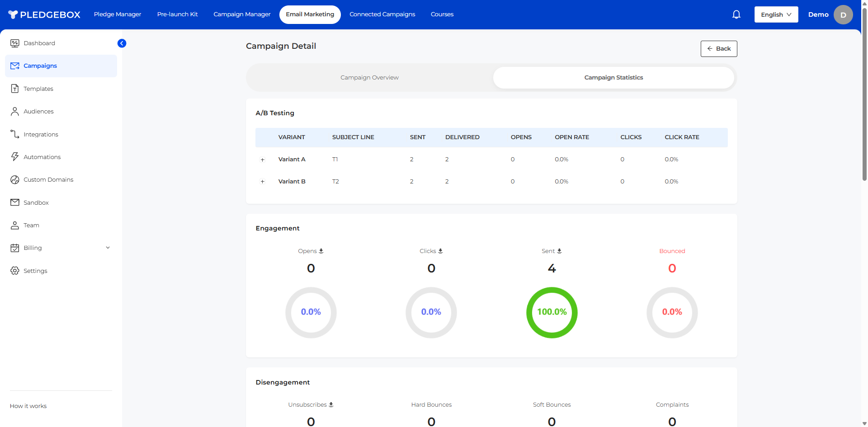
Task: Download the Opens report
Action: (321, 251)
